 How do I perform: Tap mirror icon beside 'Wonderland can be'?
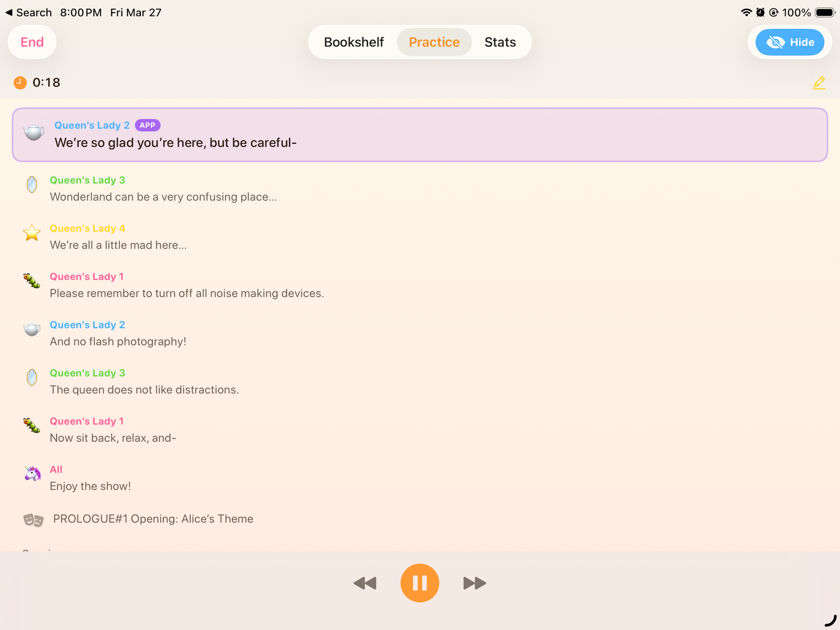click(x=32, y=185)
